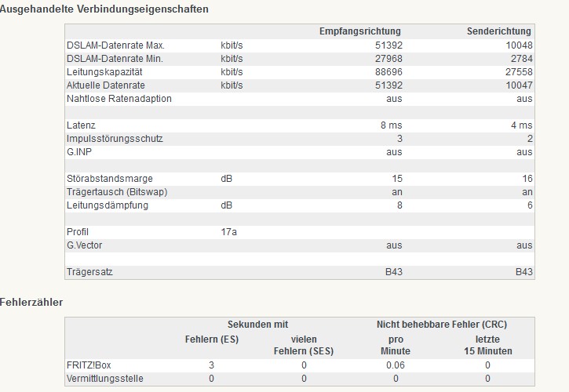The width and height of the screenshot is (569, 392).
Task: Select the 51392 value in DSLAM-Datenrate Max. row
Action: coord(388,45)
